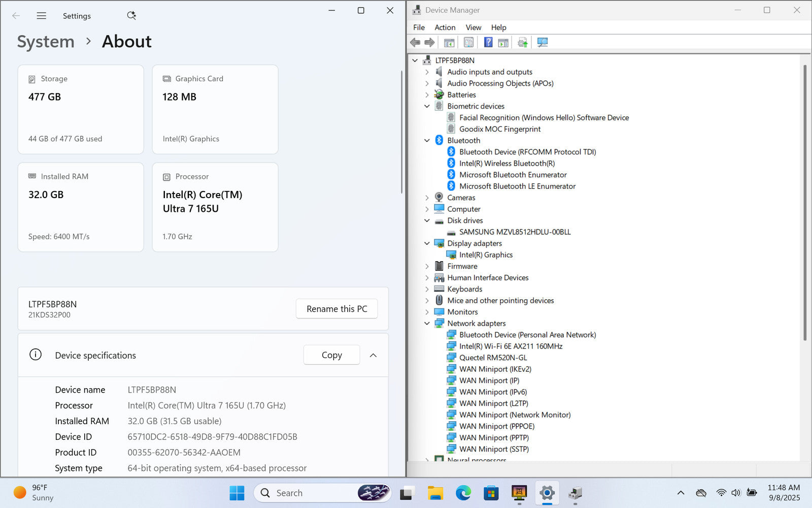Click the Settings search magnifier icon
Viewport: 812px width, 508px height.
(131, 16)
